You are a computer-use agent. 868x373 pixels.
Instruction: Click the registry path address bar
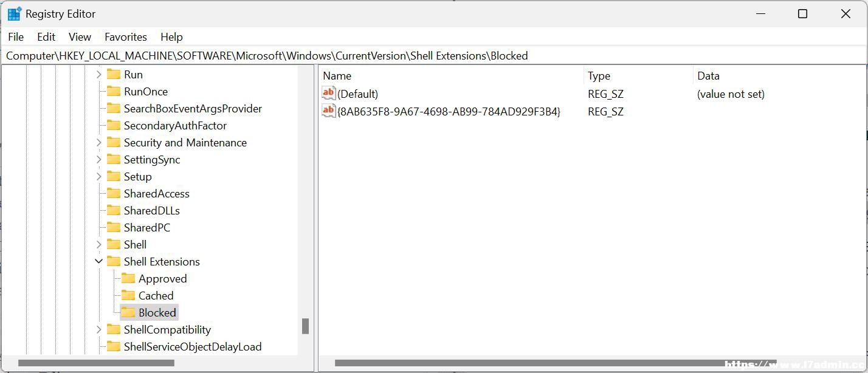[x=434, y=56]
